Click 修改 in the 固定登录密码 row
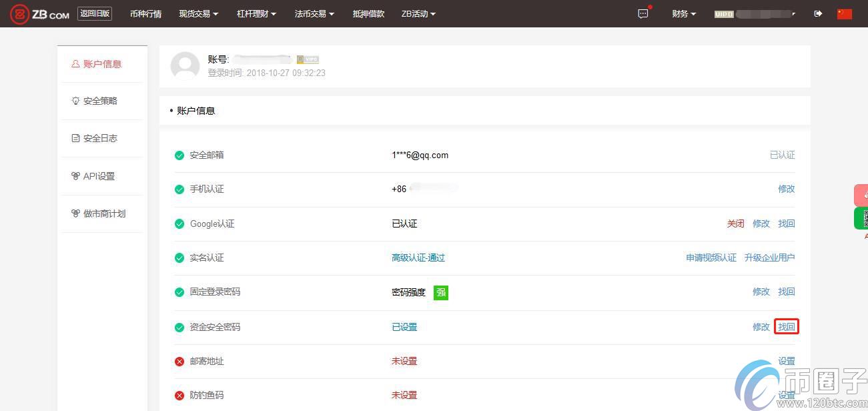 point(761,292)
